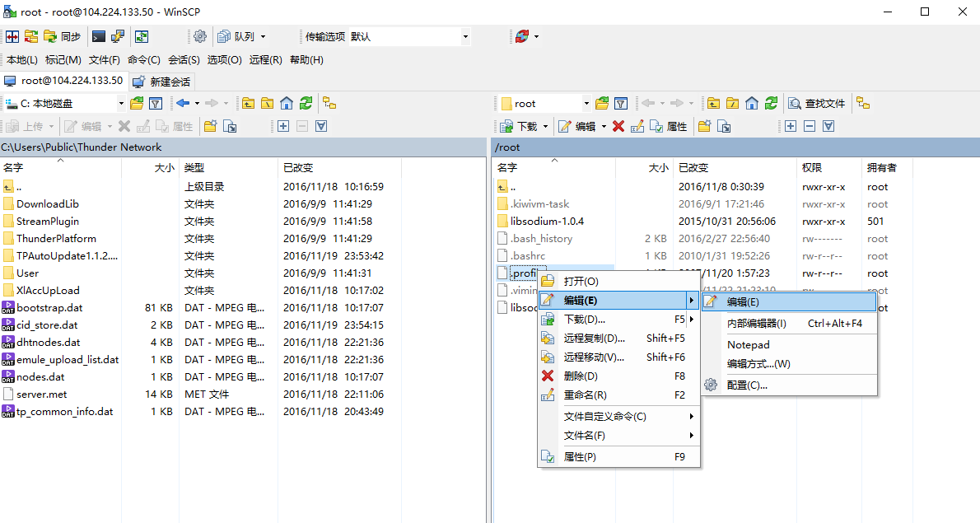Screen dimensions: 980x523
Task: Select .bash_history in the remote file list
Action: (x=541, y=239)
